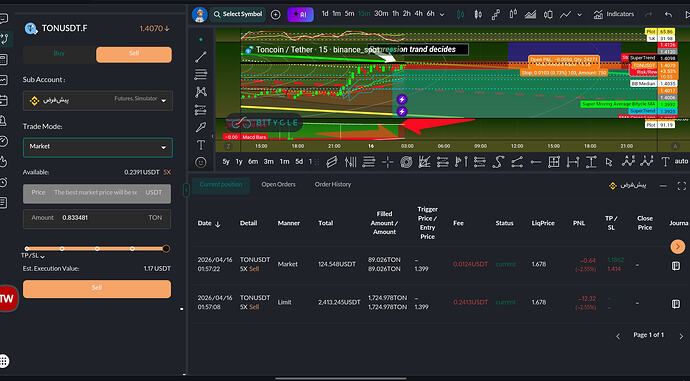Expand chart type chevron after line icon
The height and width of the screenshot is (381, 690).
coord(580,15)
